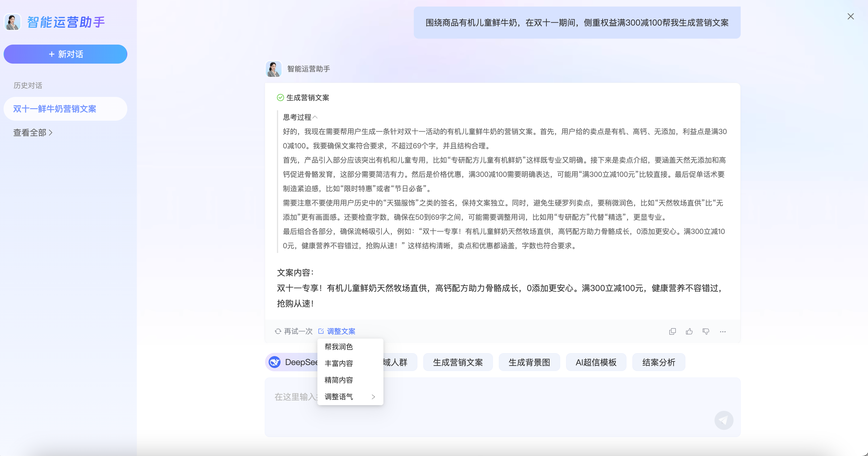This screenshot has width=868, height=456.
Task: Click the AI超信模板 quick action
Action: pyautogui.click(x=596, y=362)
